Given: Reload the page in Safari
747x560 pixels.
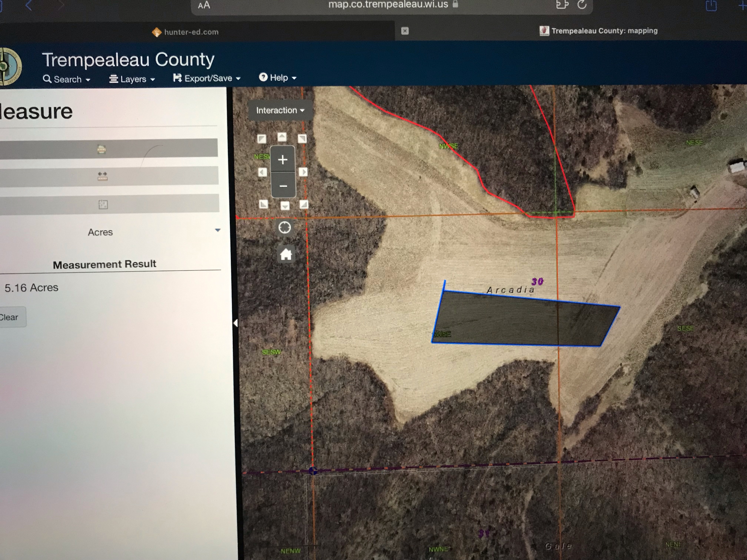Looking at the screenshot, I should (x=582, y=5).
